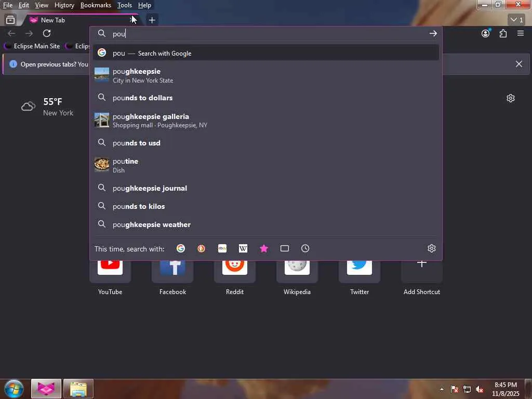
Task: Click the taskbar clock 8:45 PM
Action: pos(506,389)
